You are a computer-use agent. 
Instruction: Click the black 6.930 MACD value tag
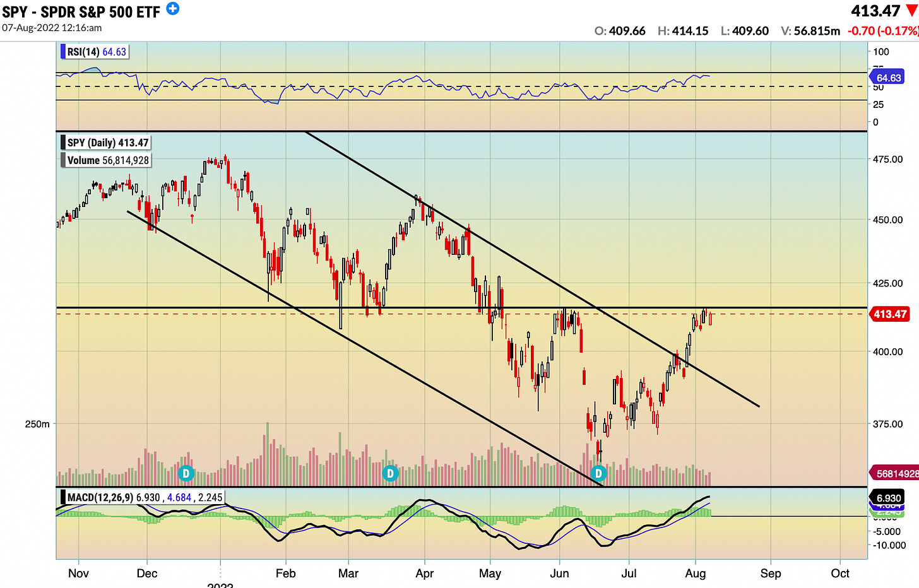(888, 498)
